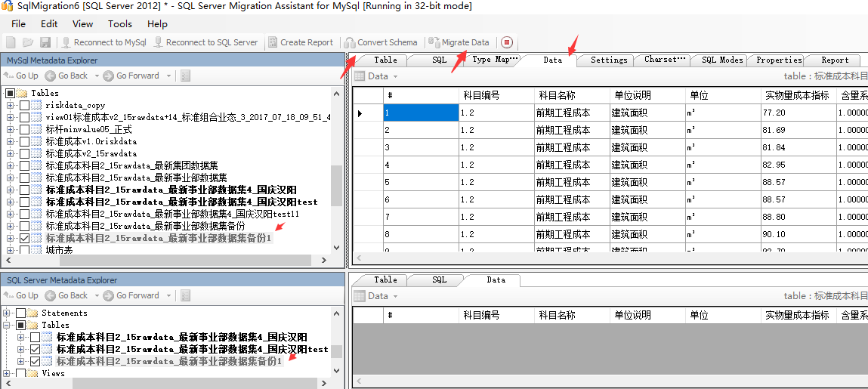Click Go Forward in SQL Server Metadata Explorer
The width and height of the screenshot is (868, 389).
coord(131,295)
